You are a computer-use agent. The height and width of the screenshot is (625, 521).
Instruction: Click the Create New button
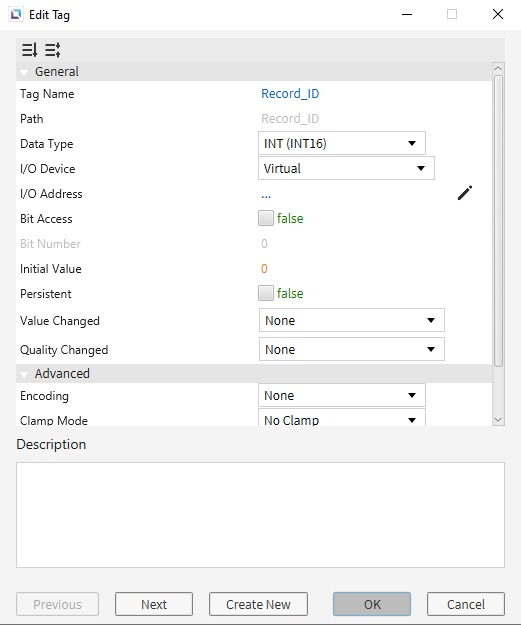pos(258,604)
